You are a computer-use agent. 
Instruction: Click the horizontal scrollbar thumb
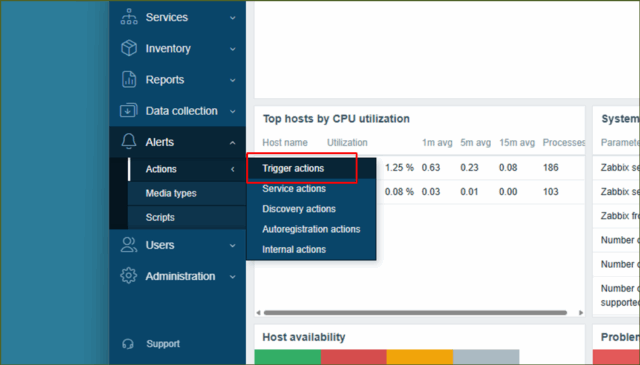tap(415, 313)
